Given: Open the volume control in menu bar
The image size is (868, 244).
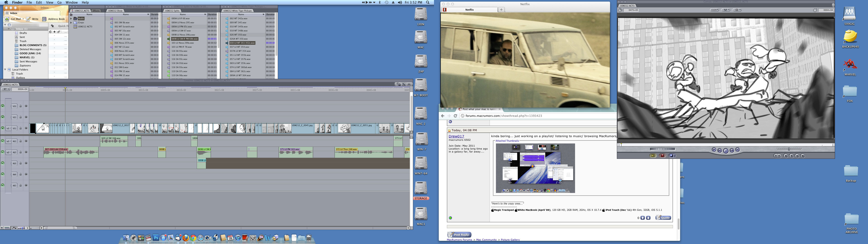Looking at the screenshot, I should point(400,2).
